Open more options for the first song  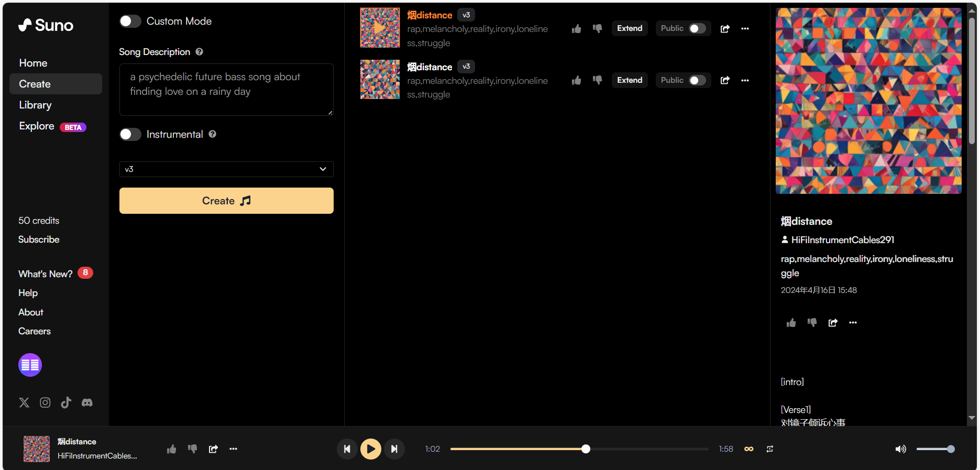745,29
